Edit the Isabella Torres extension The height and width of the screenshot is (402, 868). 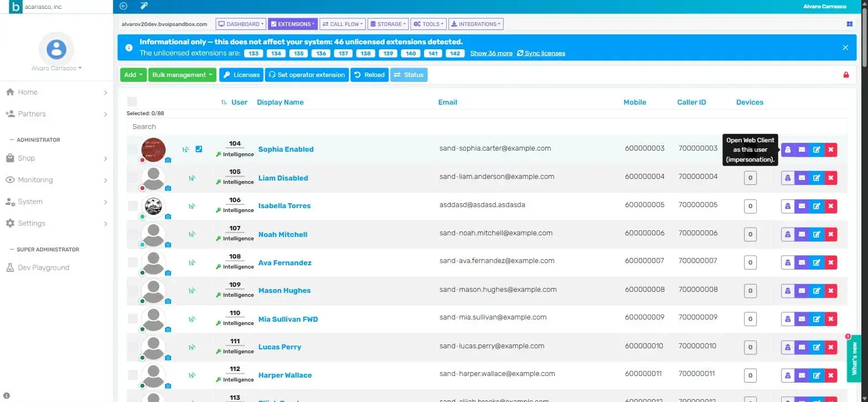[x=816, y=206]
